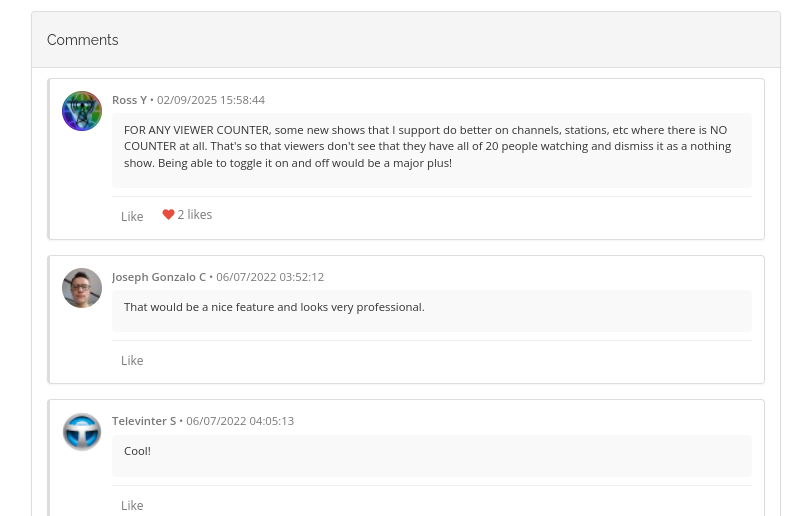View the "2 likes" count text
This screenshot has width=808, height=516.
coord(195,215)
